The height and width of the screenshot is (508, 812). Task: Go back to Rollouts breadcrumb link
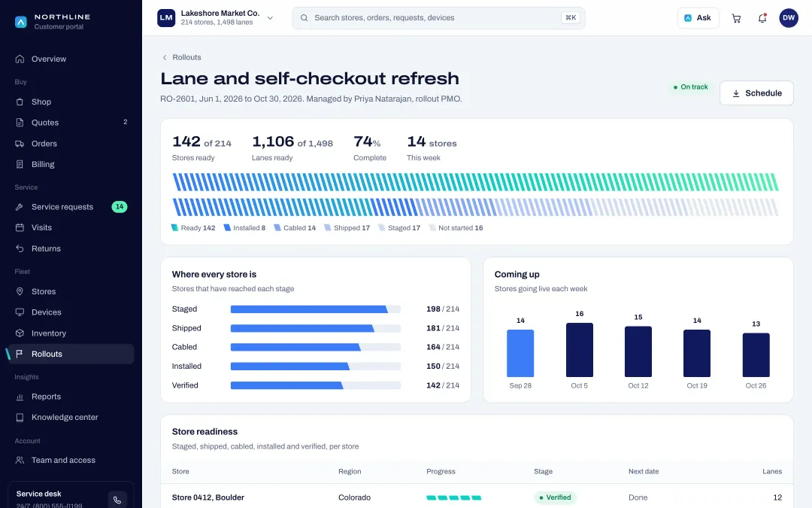[186, 57]
